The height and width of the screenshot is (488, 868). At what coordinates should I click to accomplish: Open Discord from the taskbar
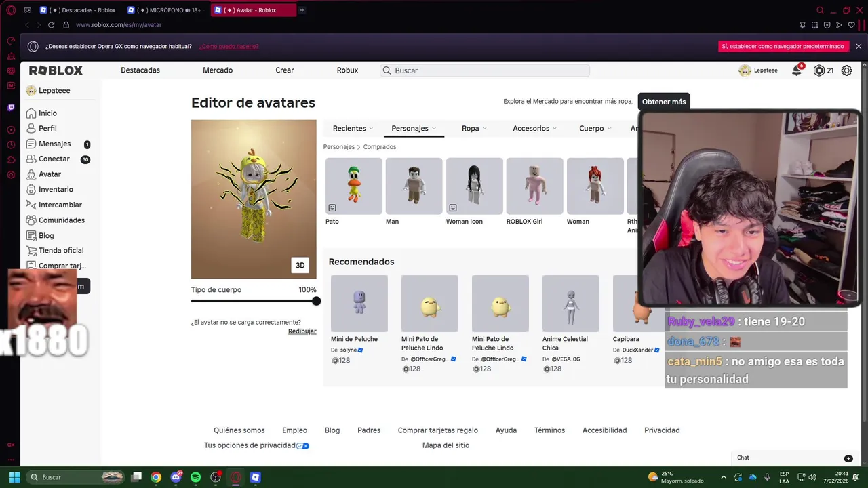coord(176,477)
